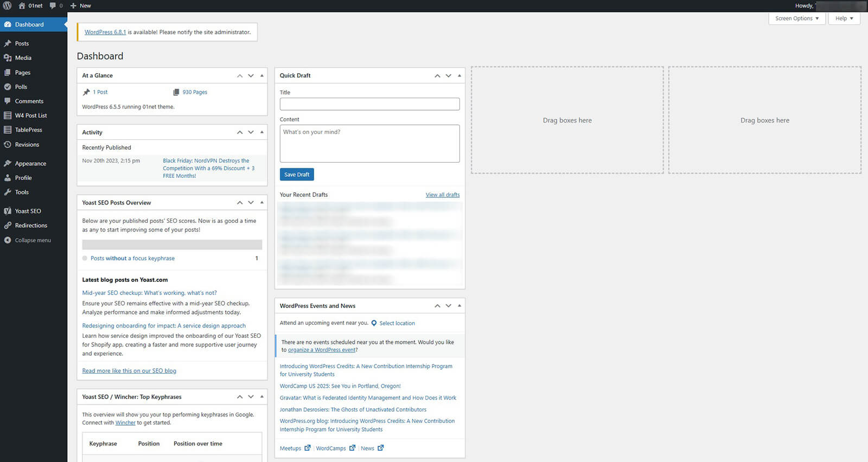This screenshot has width=868, height=462.
Task: Open TablePress menu item
Action: [x=34, y=130]
